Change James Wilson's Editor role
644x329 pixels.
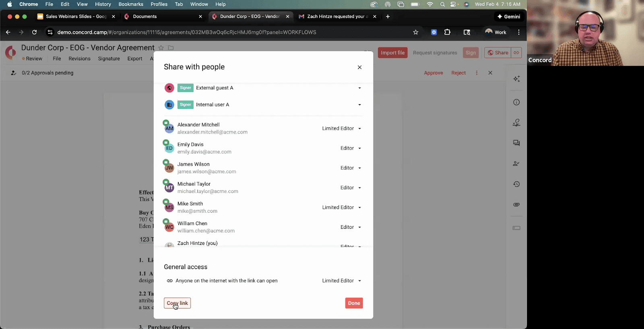pos(351,168)
